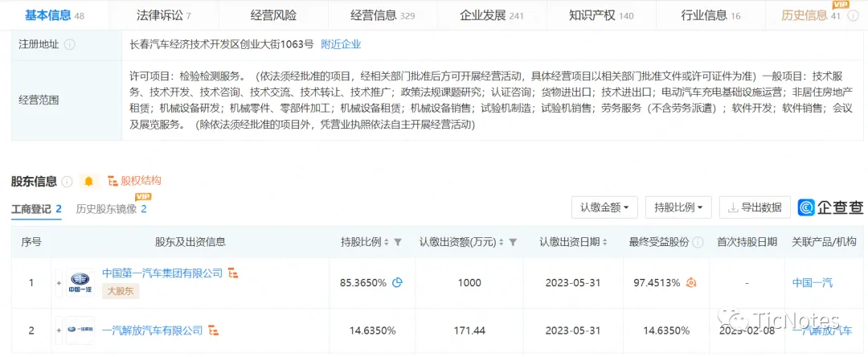The image size is (868, 357).
Task: Expand the 一汽解放汽车有限公司 row
Action: (x=59, y=330)
